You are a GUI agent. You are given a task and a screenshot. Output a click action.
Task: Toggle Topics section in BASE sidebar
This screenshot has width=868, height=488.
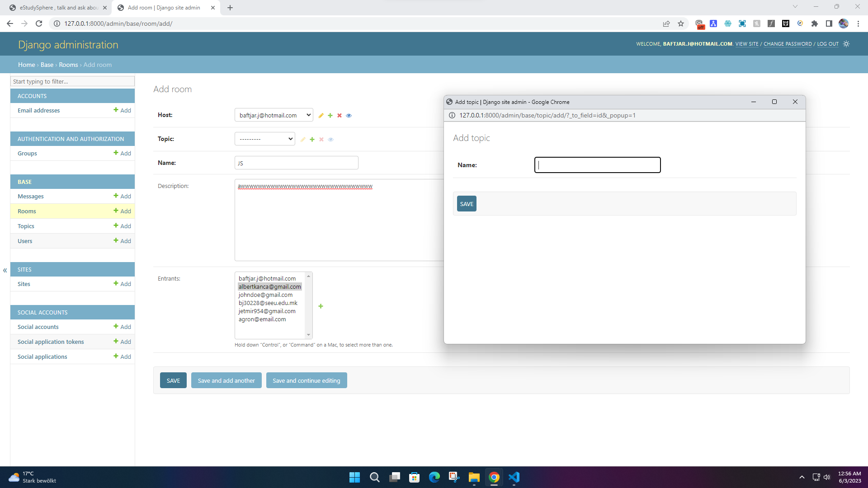click(26, 226)
